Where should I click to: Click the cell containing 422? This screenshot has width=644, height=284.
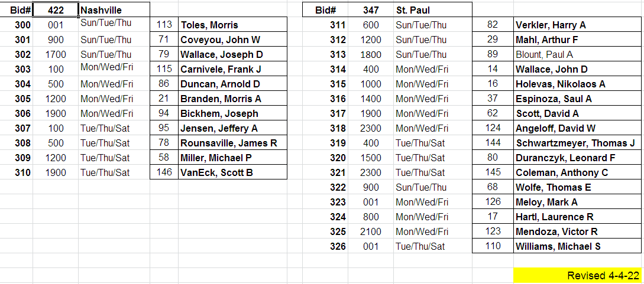(55, 10)
